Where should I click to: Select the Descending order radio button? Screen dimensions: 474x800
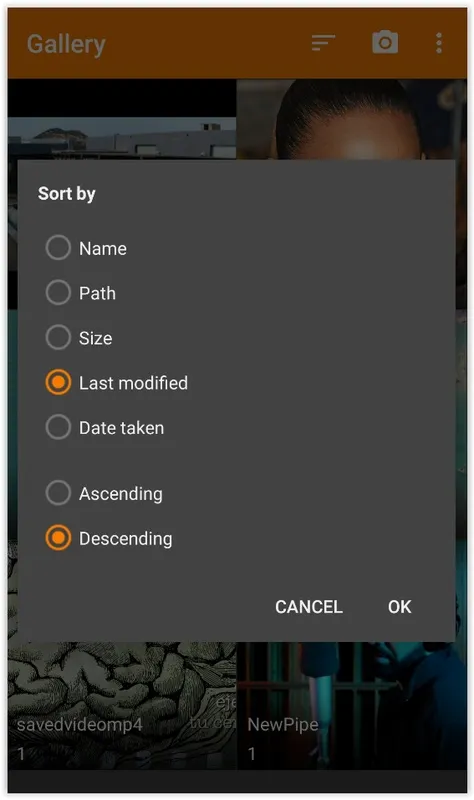pos(58,538)
